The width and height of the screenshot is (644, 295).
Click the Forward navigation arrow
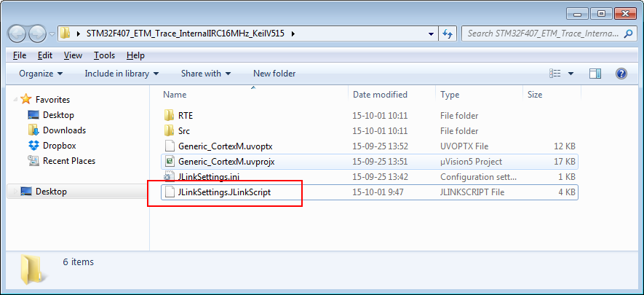[38, 34]
